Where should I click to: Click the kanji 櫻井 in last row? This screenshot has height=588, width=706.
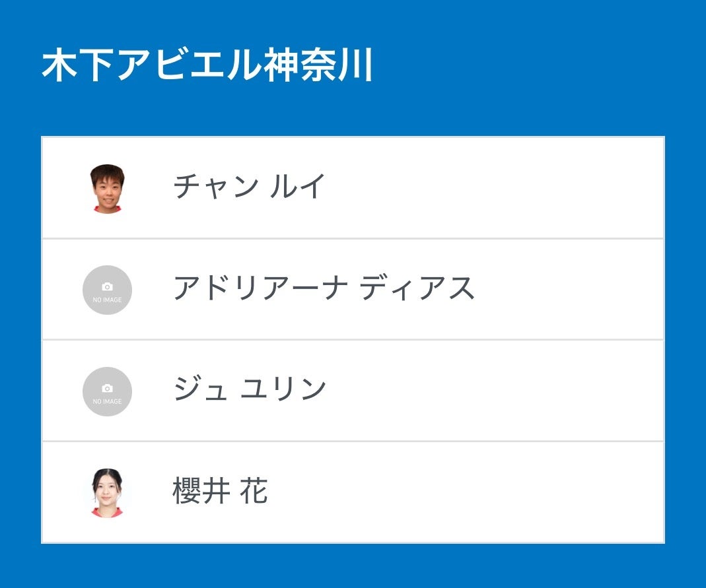point(201,492)
